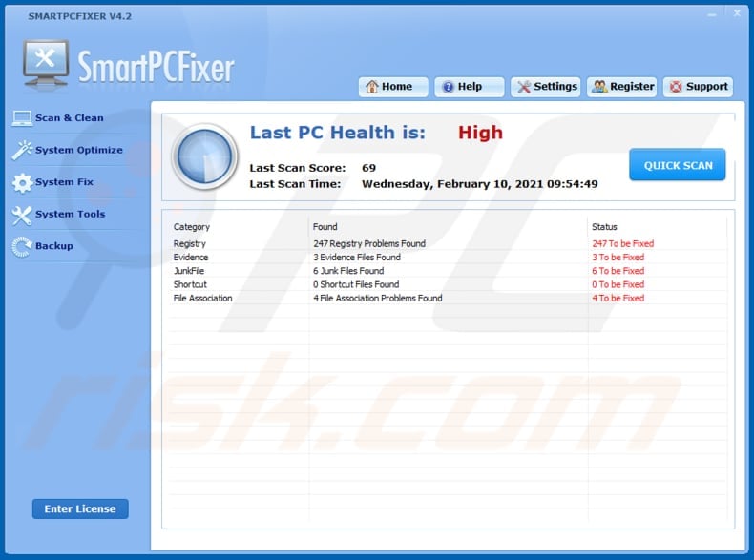
Task: Click the '4 To be Fixed' status
Action: coord(618,298)
